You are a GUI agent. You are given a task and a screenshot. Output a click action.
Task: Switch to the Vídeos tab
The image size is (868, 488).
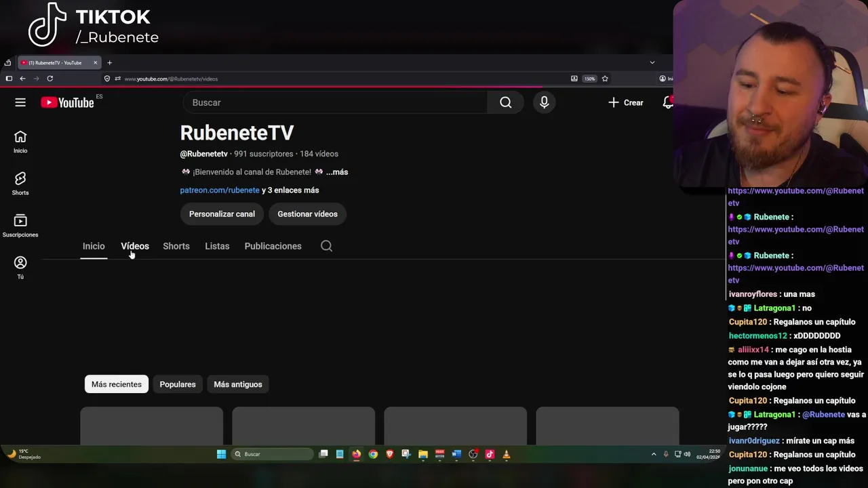(x=135, y=246)
